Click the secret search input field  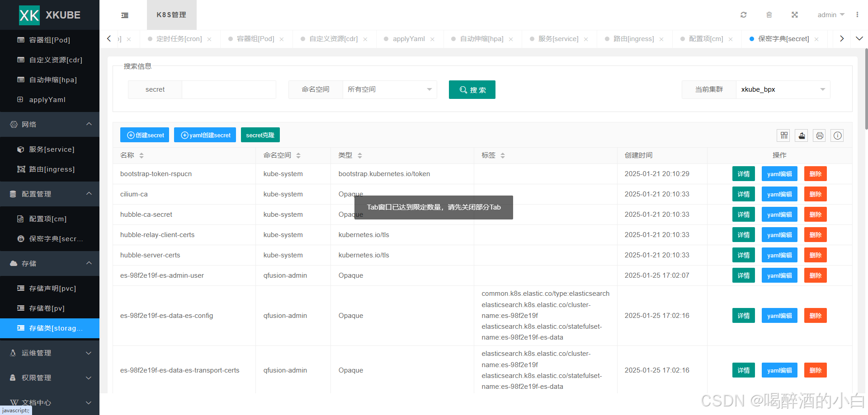229,89
